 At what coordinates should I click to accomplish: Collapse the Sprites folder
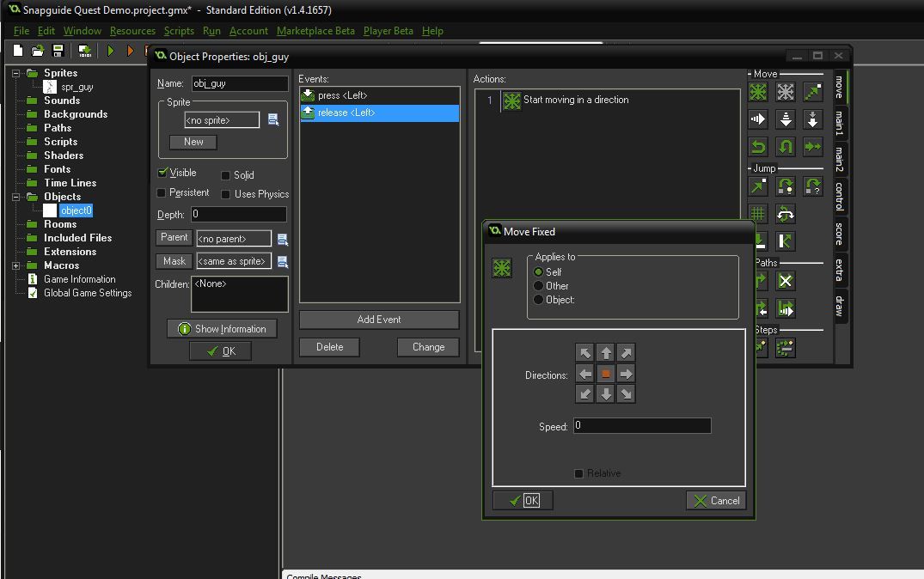16,73
